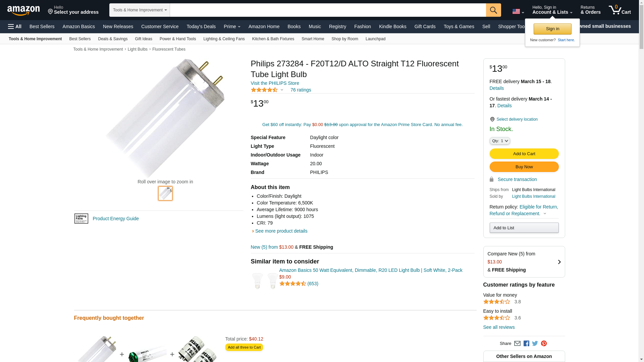The height and width of the screenshot is (362, 644).
Task: Open the country flag language selector
Action: click(518, 12)
